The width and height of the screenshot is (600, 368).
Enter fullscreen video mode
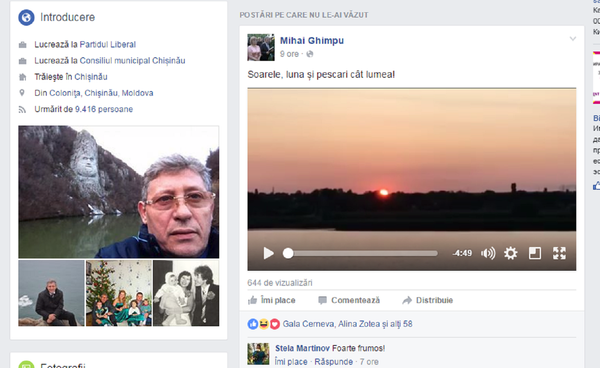(559, 253)
